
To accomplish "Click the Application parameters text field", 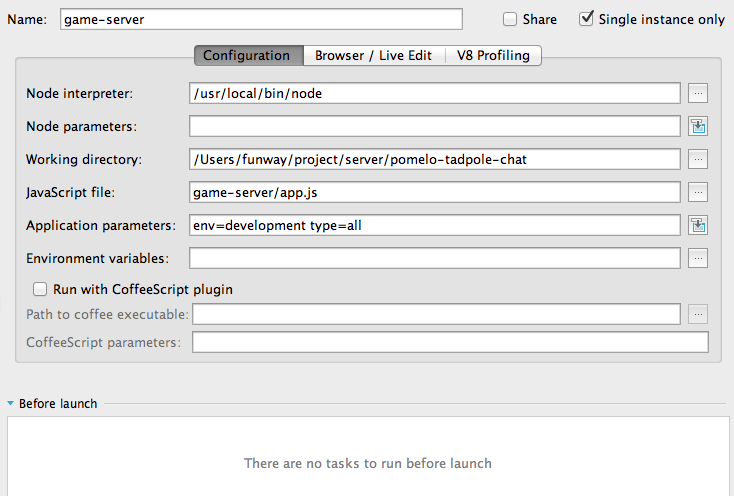I will tap(434, 225).
